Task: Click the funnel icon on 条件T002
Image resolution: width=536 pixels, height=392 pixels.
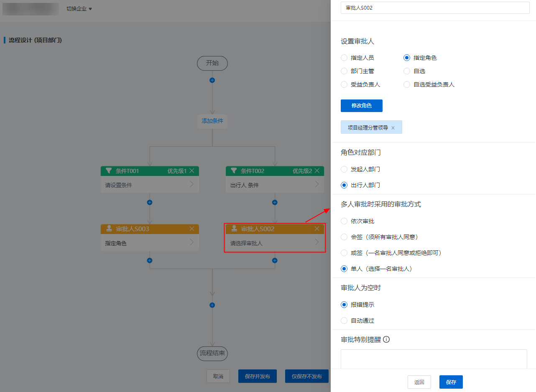Action: 234,171
